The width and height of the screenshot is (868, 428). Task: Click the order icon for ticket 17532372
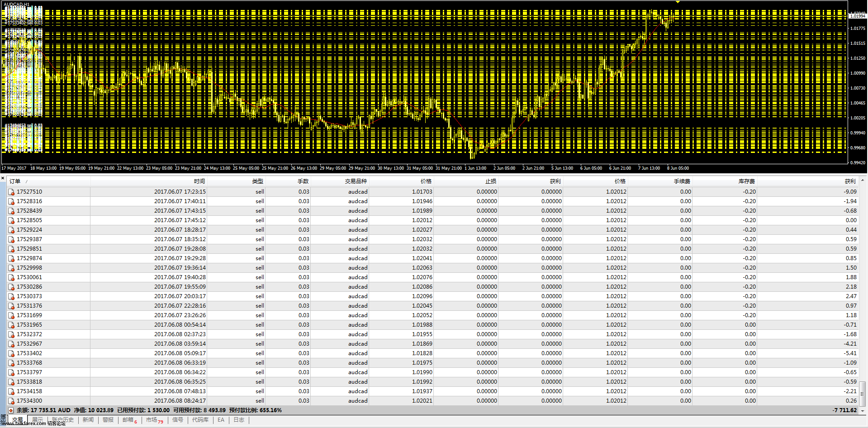11,334
